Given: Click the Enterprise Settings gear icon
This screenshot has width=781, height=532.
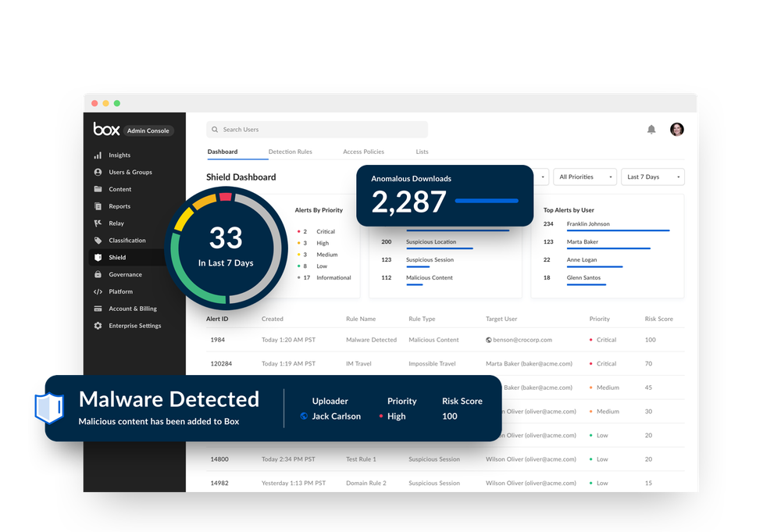Looking at the screenshot, I should (x=96, y=326).
